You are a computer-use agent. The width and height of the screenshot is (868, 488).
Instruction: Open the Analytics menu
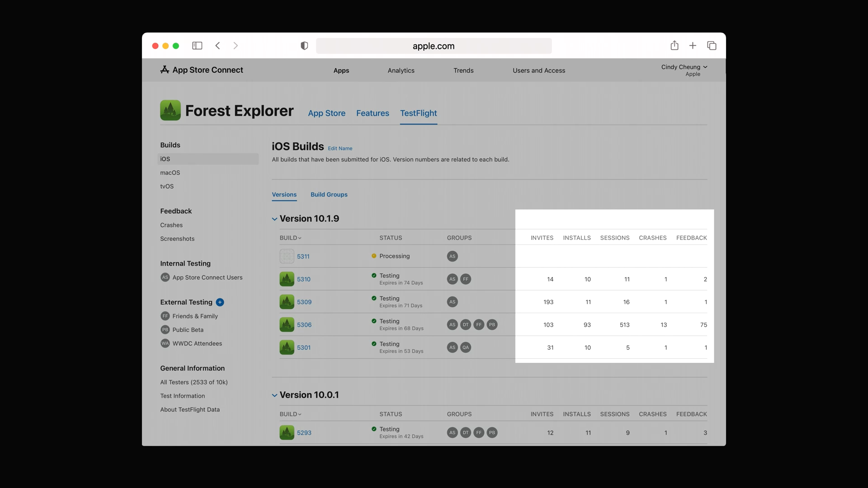[401, 70]
